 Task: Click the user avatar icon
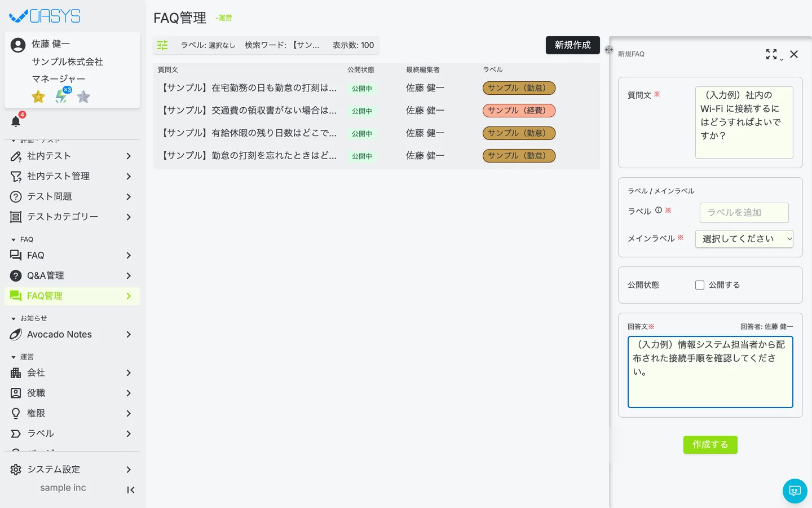click(x=18, y=45)
